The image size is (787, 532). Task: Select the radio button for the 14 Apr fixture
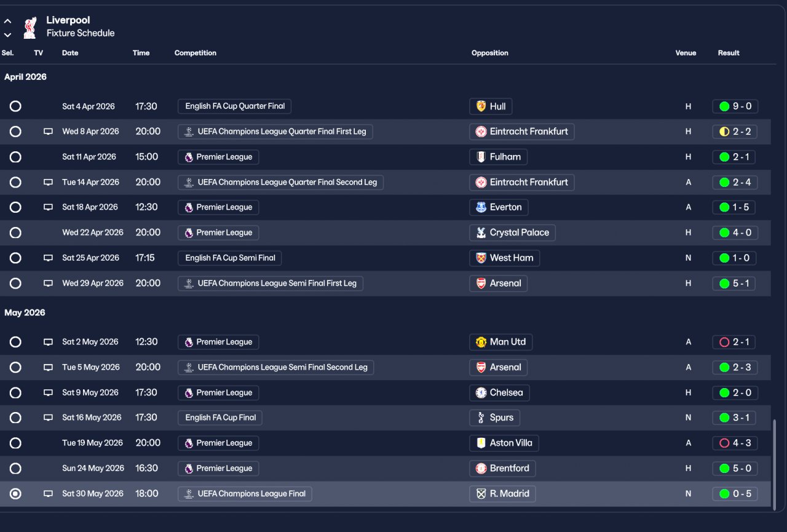[x=15, y=182]
